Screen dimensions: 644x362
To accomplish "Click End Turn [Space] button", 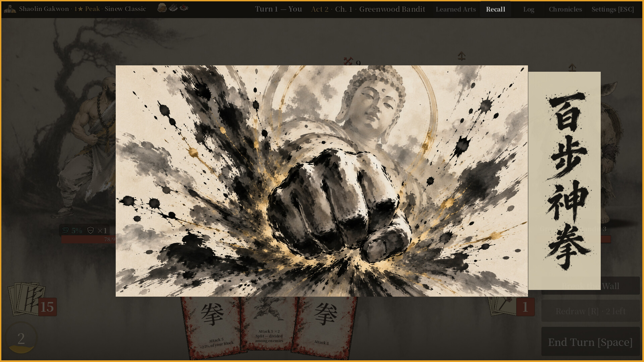I will click(590, 342).
